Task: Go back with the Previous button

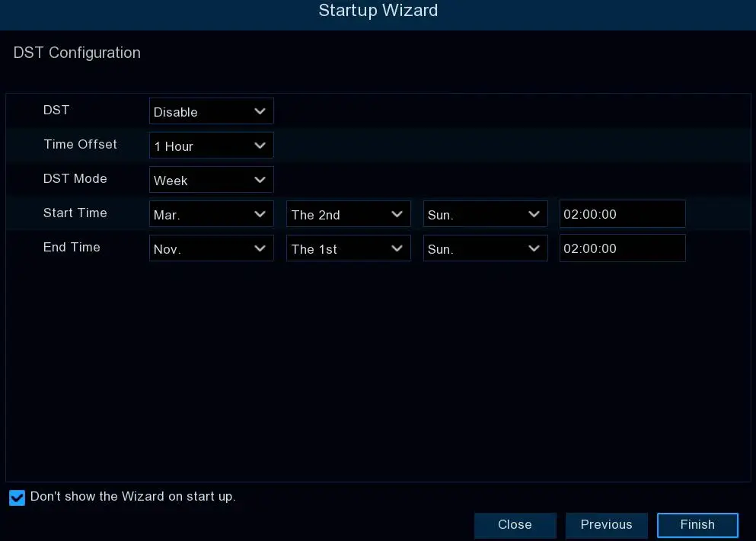Action: pos(606,525)
